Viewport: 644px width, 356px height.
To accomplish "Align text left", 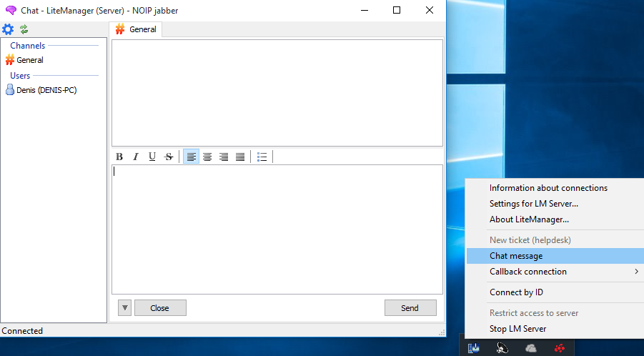I will click(191, 157).
